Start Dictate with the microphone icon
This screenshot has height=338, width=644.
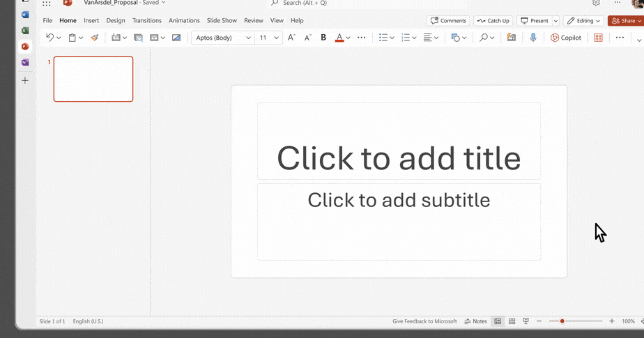pyautogui.click(x=533, y=38)
